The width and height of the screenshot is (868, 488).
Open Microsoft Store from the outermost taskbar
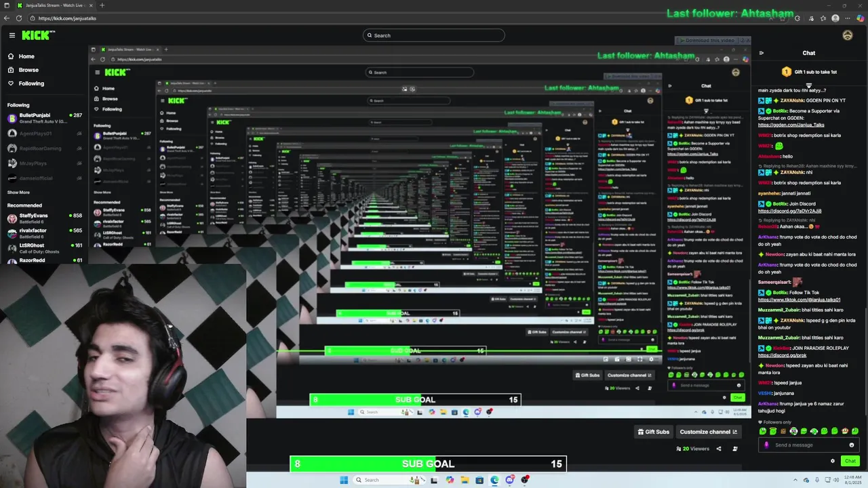point(479,480)
